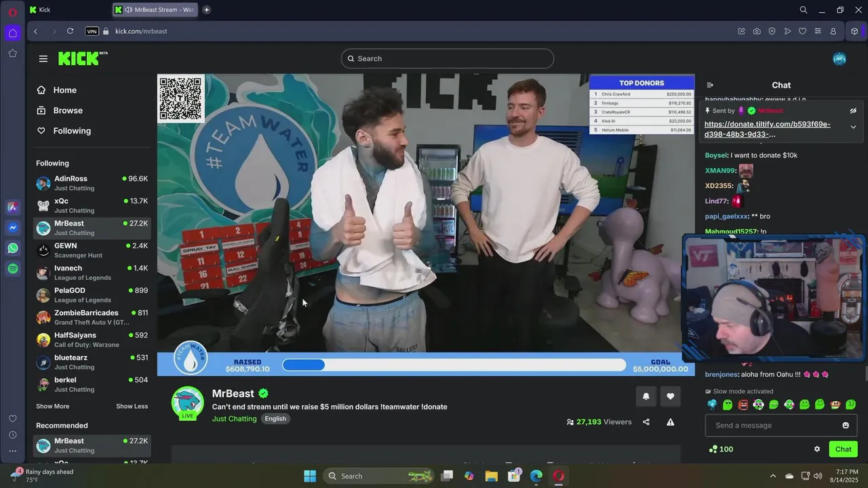Open Opera extensions cube icon

coord(854,31)
